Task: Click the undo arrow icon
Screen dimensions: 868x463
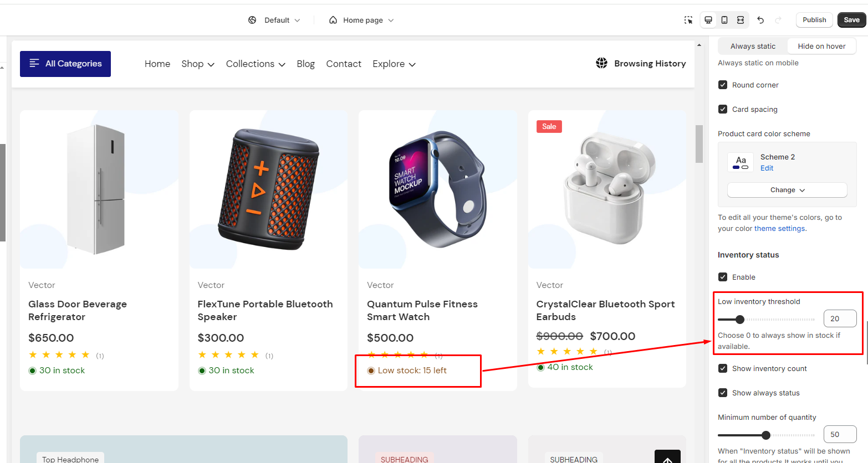Action: click(760, 20)
